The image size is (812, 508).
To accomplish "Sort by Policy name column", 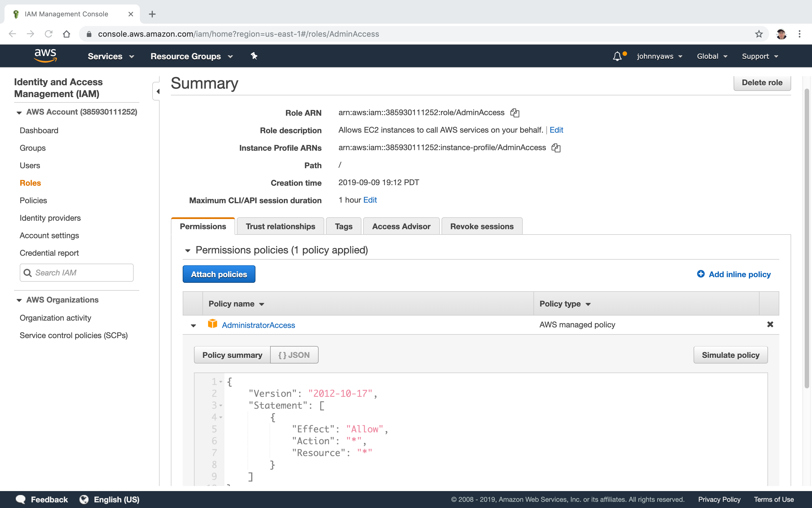I will click(x=237, y=304).
